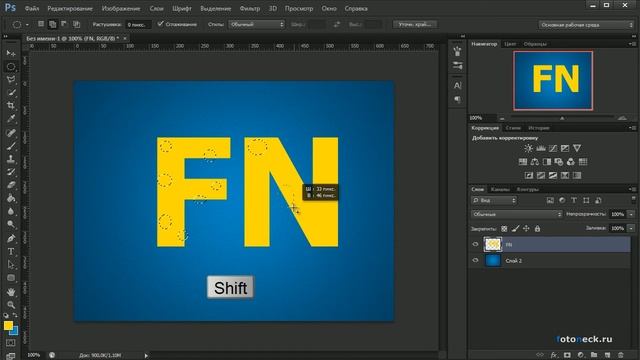Select the Brush tool
This screenshot has height=360, width=640.
(x=11, y=146)
